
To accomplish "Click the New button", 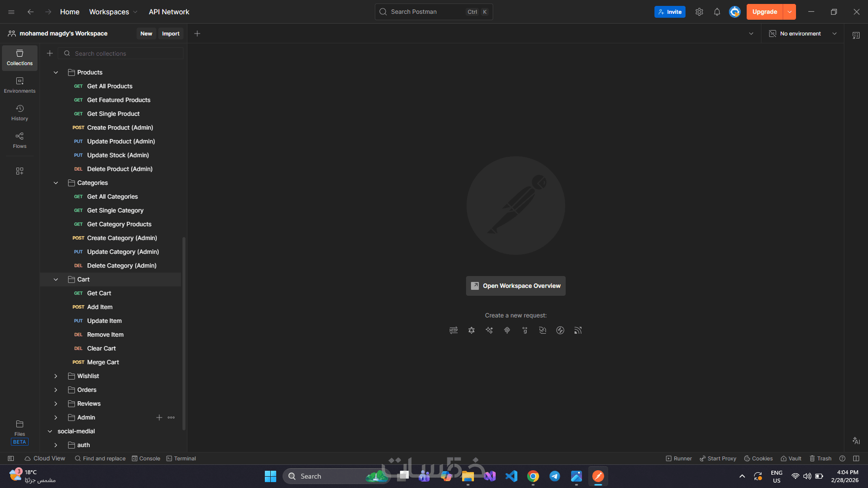I will [146, 34].
